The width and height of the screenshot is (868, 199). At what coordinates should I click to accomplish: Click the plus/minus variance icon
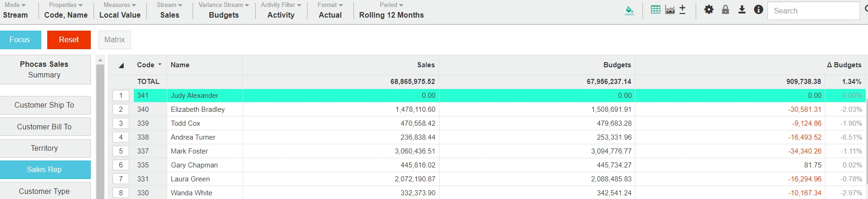[682, 10]
